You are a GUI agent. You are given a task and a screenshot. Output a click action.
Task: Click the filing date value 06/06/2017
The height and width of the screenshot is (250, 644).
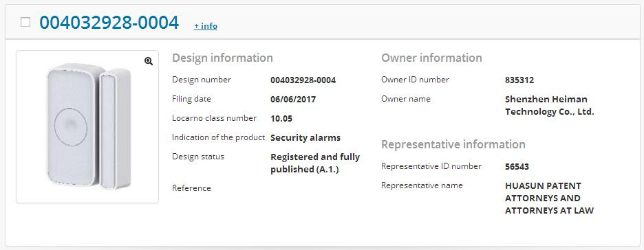click(293, 99)
